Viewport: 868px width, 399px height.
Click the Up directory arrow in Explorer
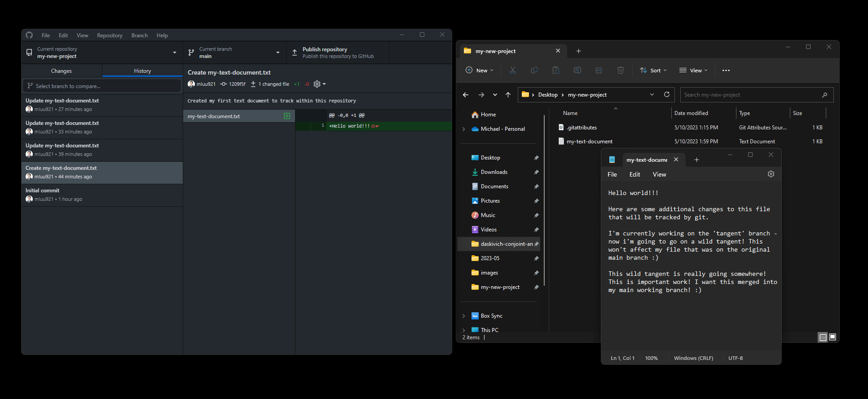[x=508, y=95]
